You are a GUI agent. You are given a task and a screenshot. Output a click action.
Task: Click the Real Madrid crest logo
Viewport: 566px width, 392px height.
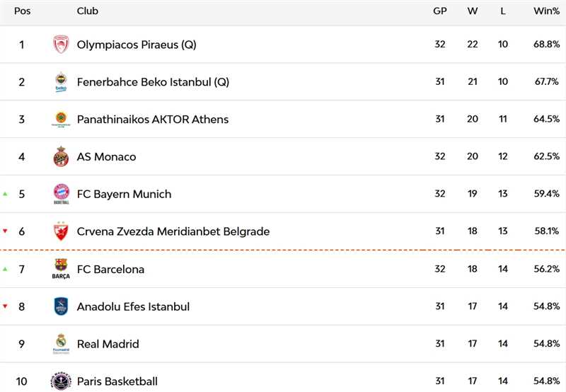pyautogui.click(x=61, y=344)
